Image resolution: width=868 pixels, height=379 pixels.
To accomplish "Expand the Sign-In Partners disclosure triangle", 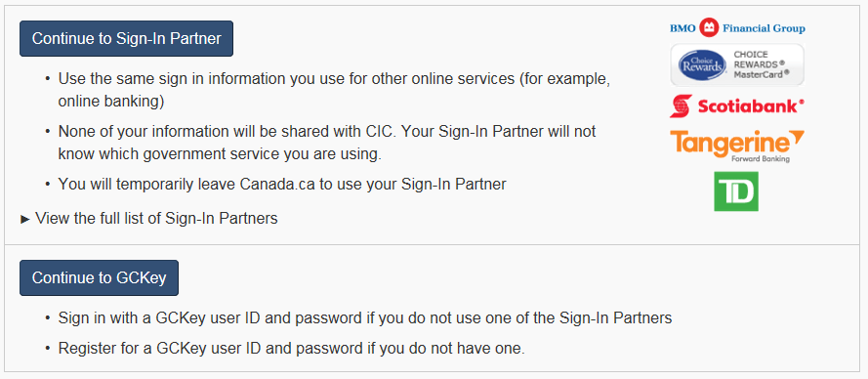I will [24, 219].
